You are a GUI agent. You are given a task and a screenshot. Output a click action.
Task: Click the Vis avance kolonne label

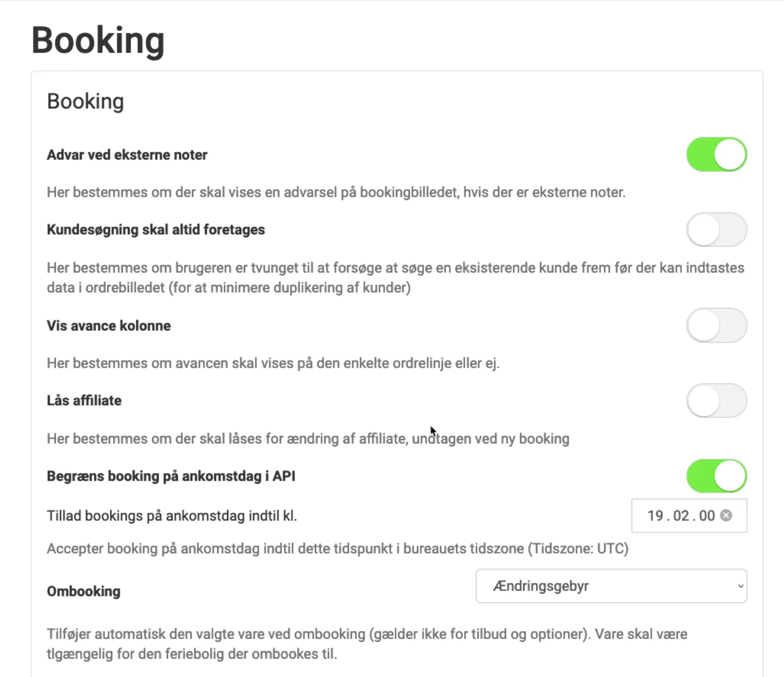[x=109, y=326]
